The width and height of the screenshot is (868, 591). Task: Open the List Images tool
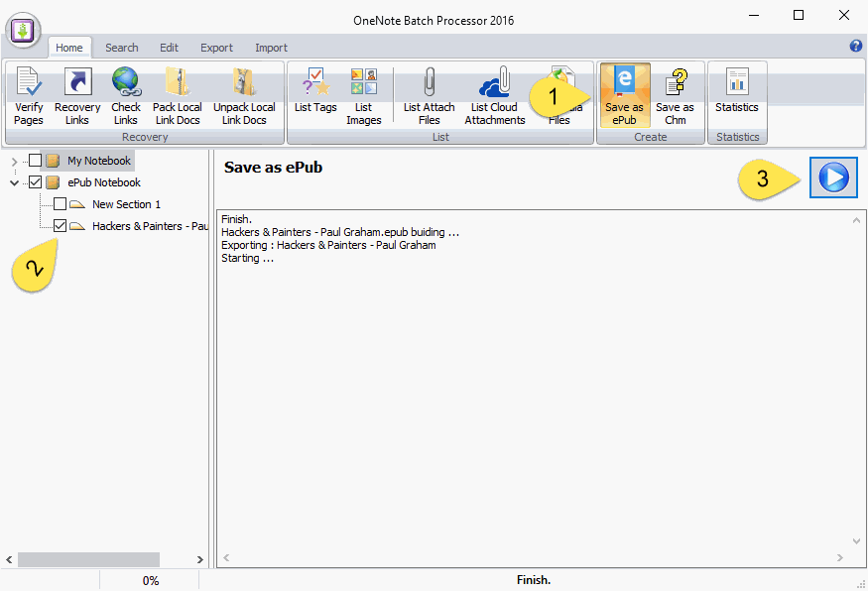364,96
